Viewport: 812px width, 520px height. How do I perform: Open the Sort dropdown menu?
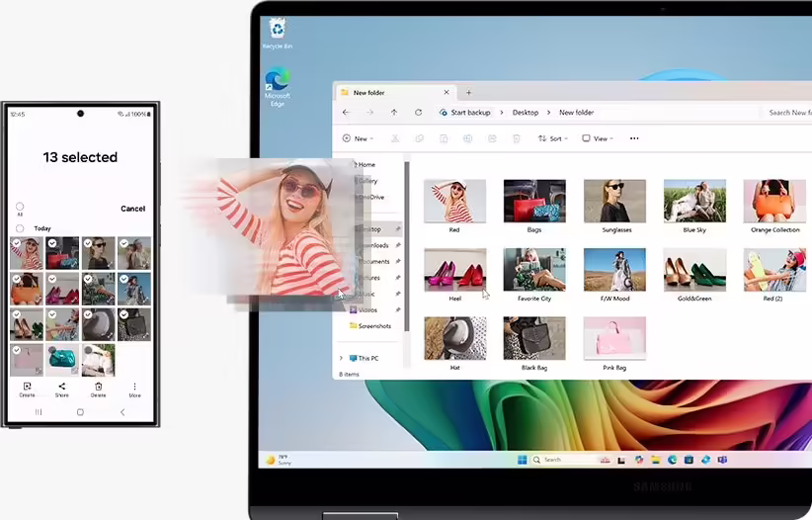(554, 138)
